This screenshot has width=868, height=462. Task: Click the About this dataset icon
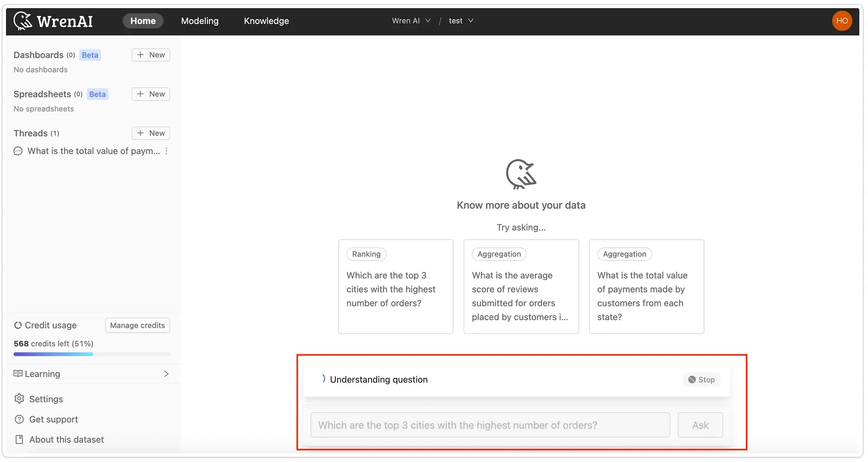click(19, 439)
